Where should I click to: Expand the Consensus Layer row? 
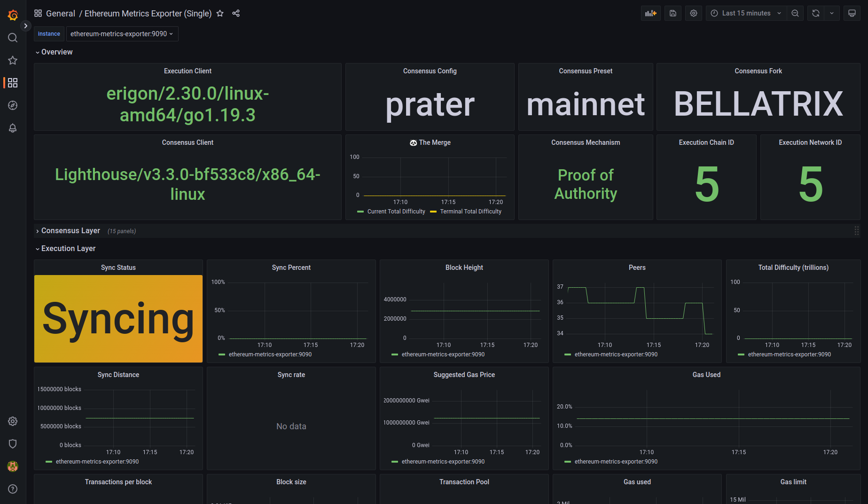(x=68, y=230)
